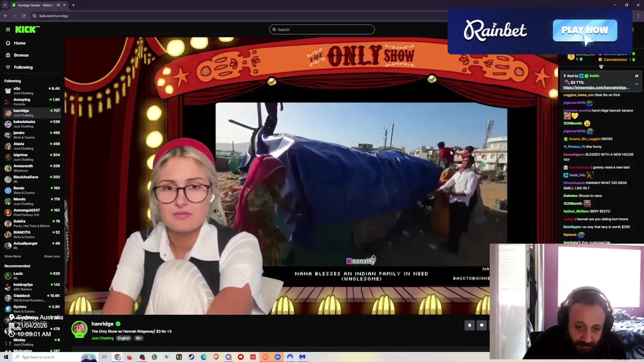Open Asmongold247 channel from sidebar
Screen dimensions: 644x362
point(32,212)
